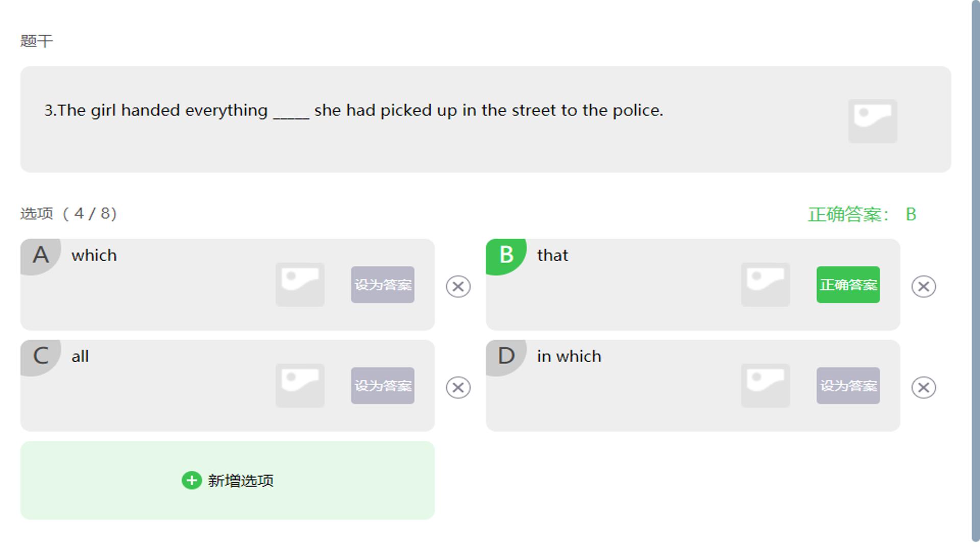Screen dimensions: 980x551
Task: Set option A 'which' as the answer
Action: tap(383, 285)
